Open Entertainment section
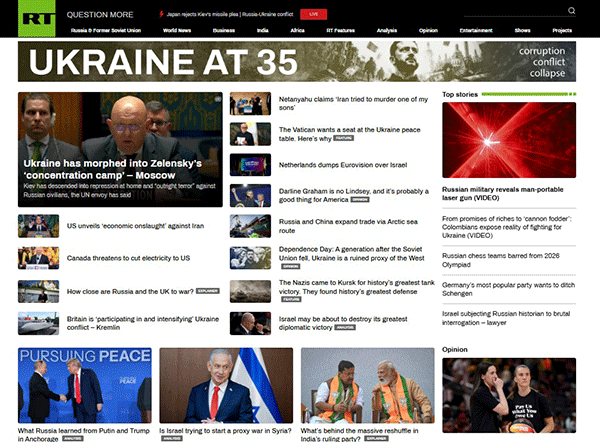Image resolution: width=600 pixels, height=442 pixels. point(476,30)
